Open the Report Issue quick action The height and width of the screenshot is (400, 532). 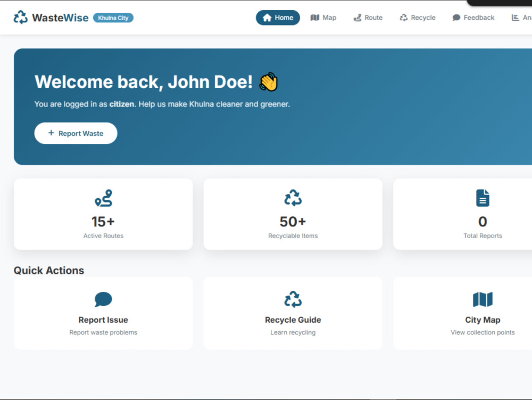pyautogui.click(x=103, y=313)
